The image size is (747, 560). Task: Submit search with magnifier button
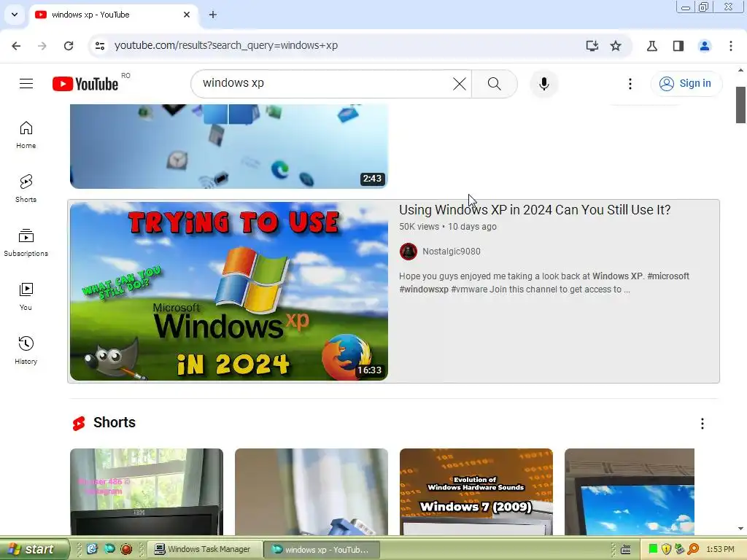495,84
